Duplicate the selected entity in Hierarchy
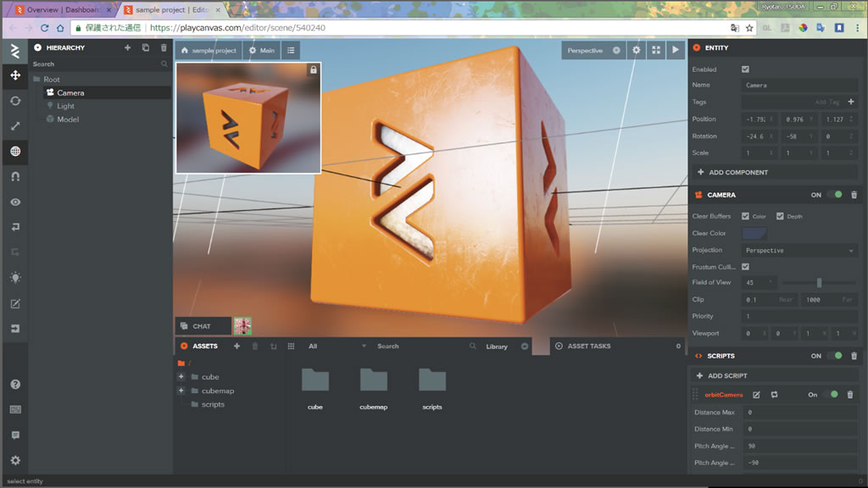This screenshot has height=488, width=868. [146, 47]
